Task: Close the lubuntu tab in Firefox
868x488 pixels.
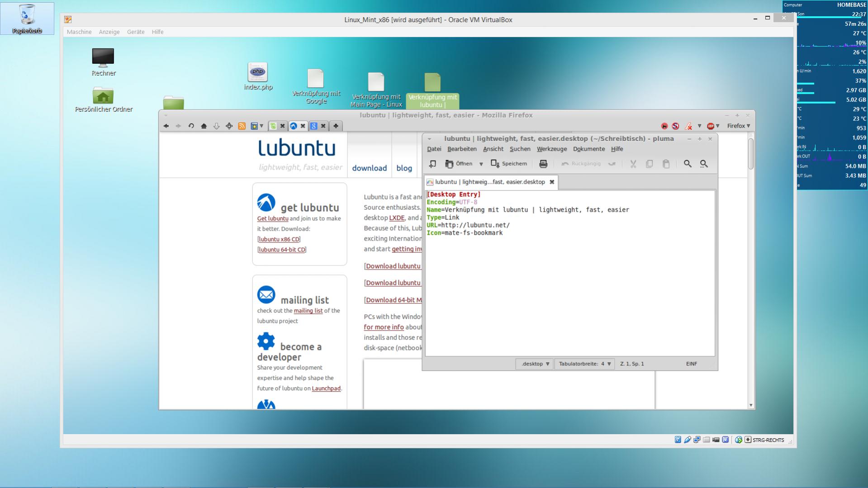Action: pos(303,126)
